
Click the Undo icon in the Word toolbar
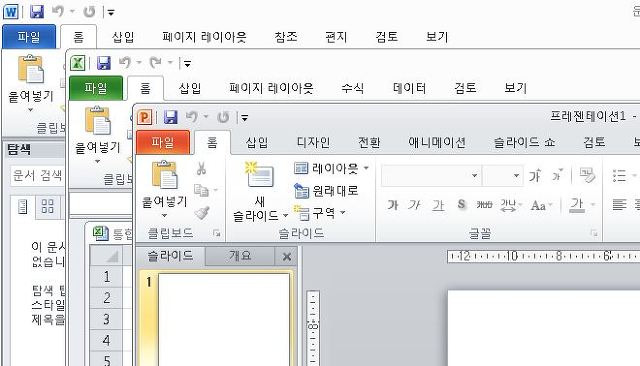tap(58, 11)
